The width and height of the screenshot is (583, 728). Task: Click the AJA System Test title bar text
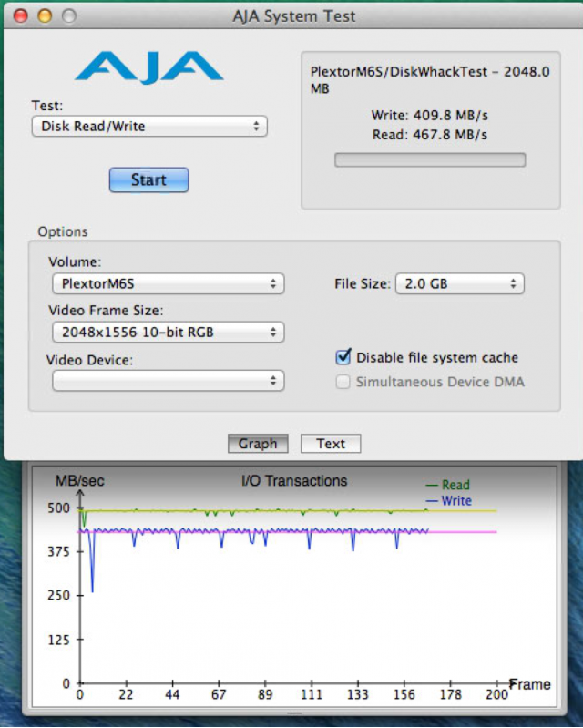[x=294, y=16]
